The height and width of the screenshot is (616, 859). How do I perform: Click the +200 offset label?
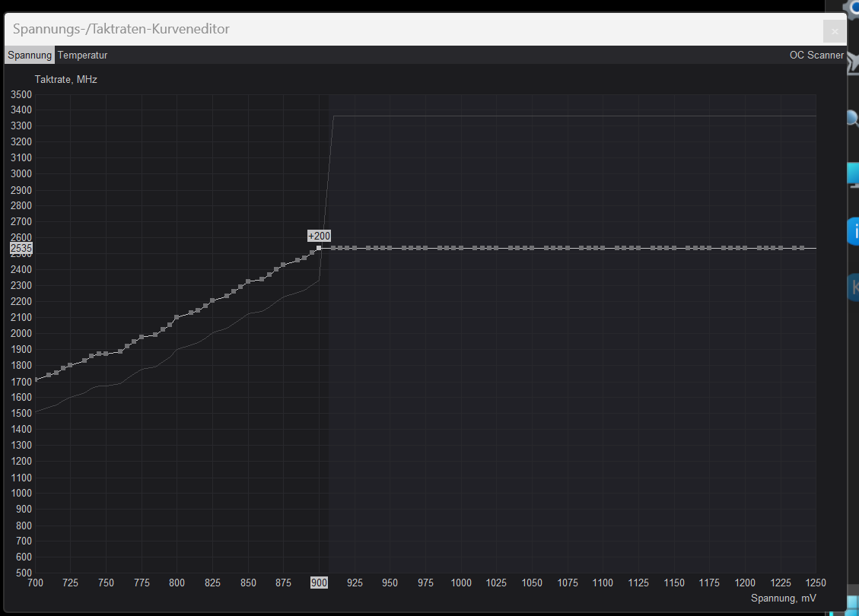point(319,236)
